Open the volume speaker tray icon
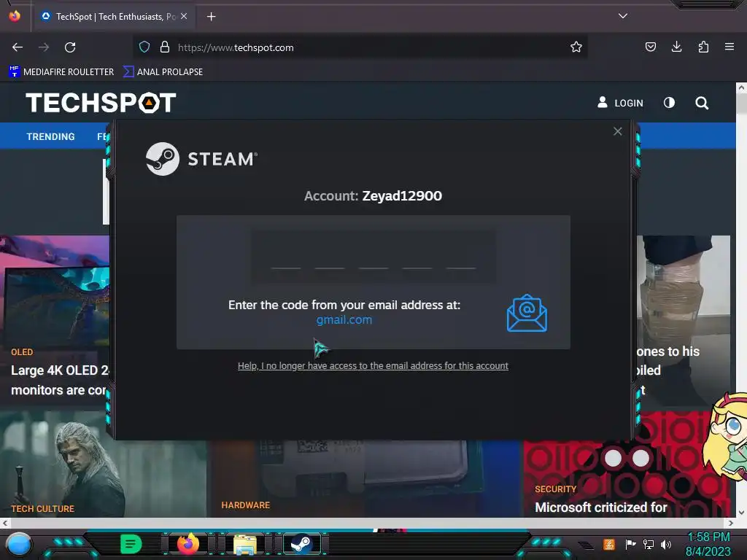 pyautogui.click(x=665, y=544)
